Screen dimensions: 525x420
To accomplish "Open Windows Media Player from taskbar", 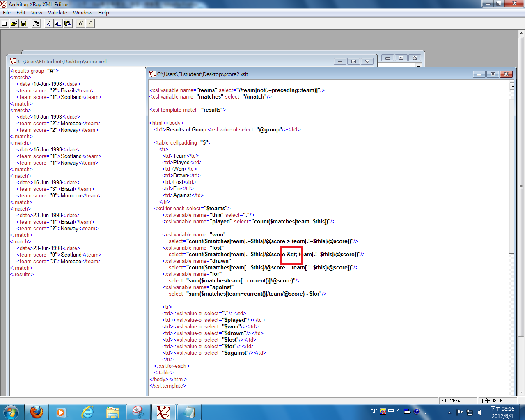I will pyautogui.click(x=61, y=412).
